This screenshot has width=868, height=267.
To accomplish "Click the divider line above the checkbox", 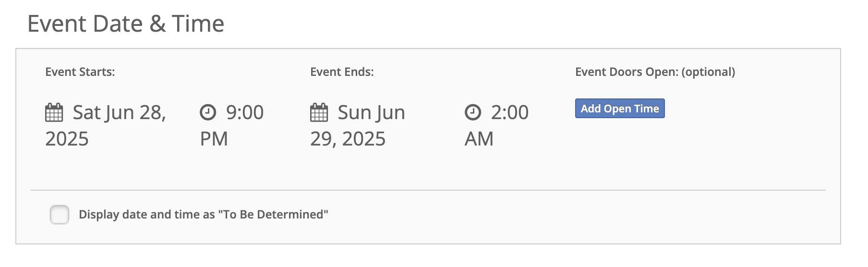I will click(428, 190).
